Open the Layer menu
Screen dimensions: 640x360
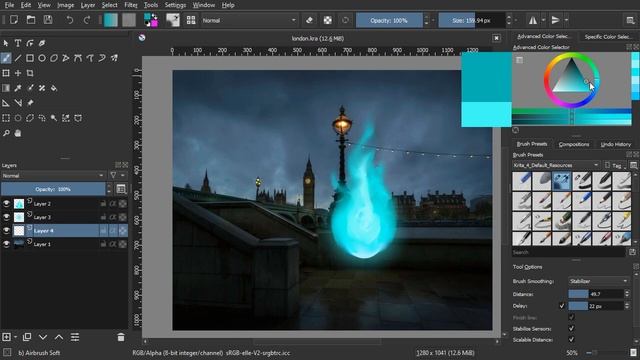[88, 5]
